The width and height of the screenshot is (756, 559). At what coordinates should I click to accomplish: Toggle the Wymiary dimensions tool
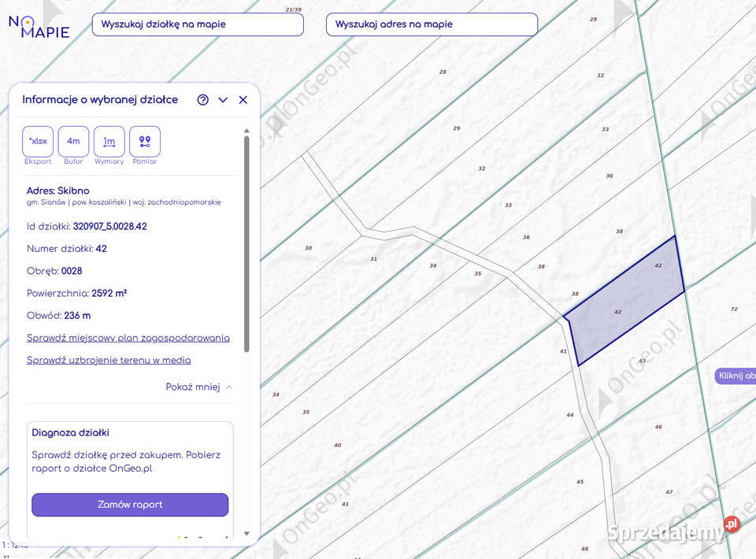point(109,142)
